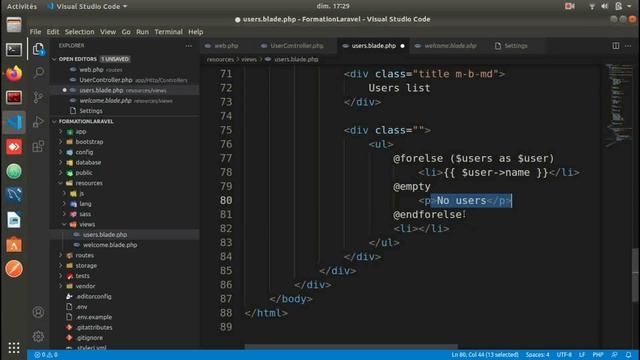This screenshot has width=640, height=360.
Task: Open the Explorer panel more actions ellipsis
Action: [x=189, y=46]
